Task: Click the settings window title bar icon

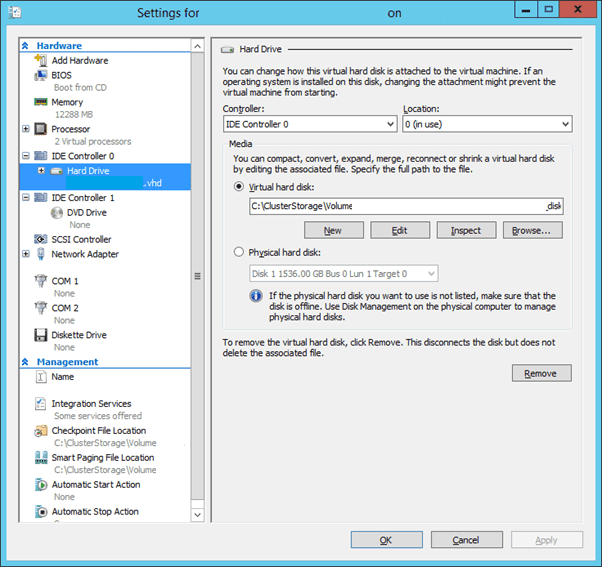Action: coord(15,12)
